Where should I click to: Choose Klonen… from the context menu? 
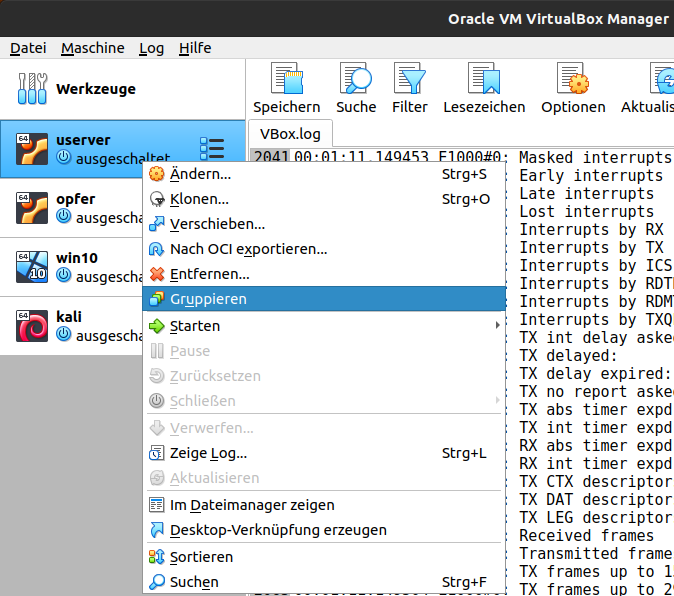324,199
